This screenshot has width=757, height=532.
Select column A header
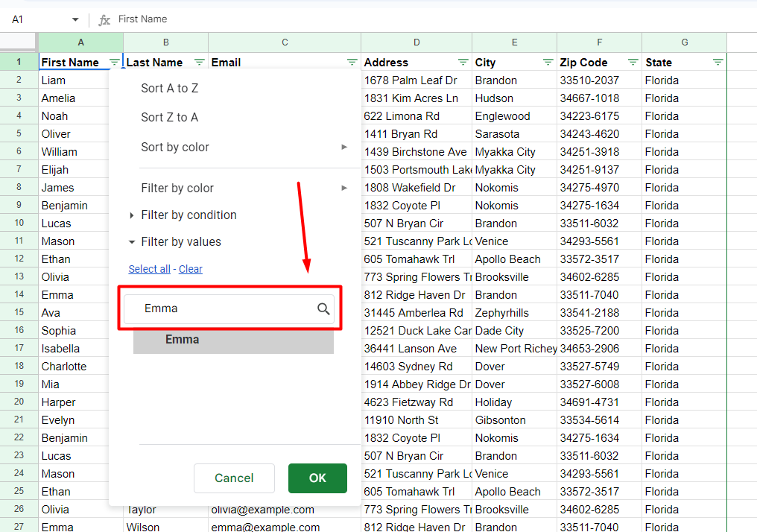coord(80,42)
